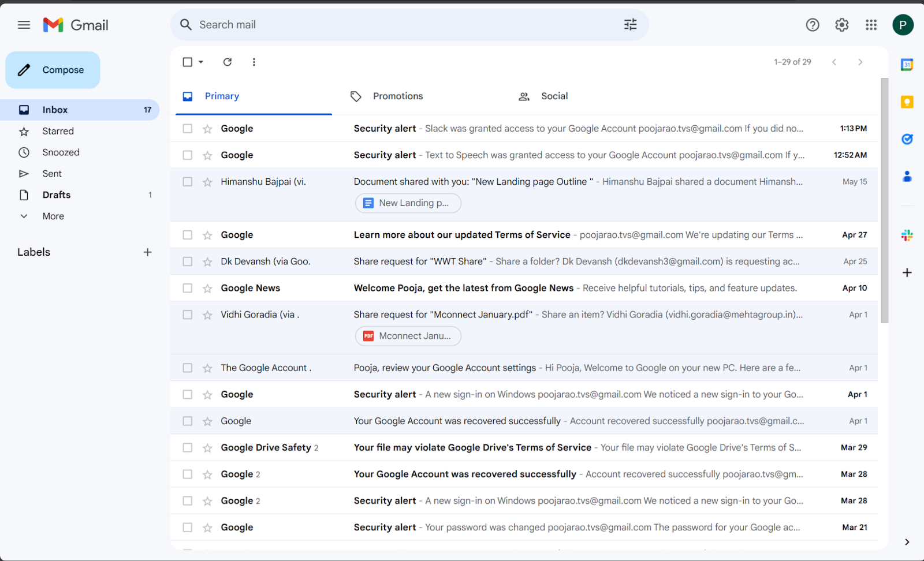Open the More options three-dot menu
Screen dimensions: 924x561
(x=254, y=62)
